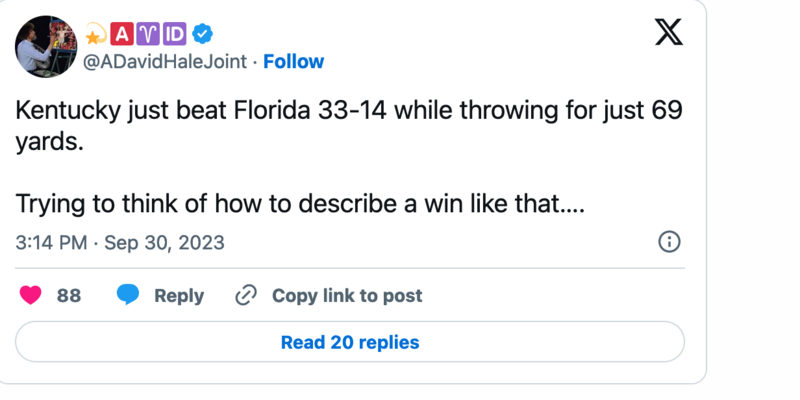Select Copy link to post
The width and height of the screenshot is (800, 400).
347,296
